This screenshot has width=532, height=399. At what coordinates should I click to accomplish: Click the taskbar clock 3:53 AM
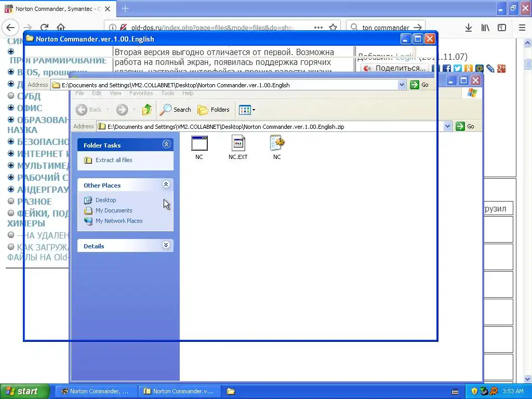click(513, 391)
